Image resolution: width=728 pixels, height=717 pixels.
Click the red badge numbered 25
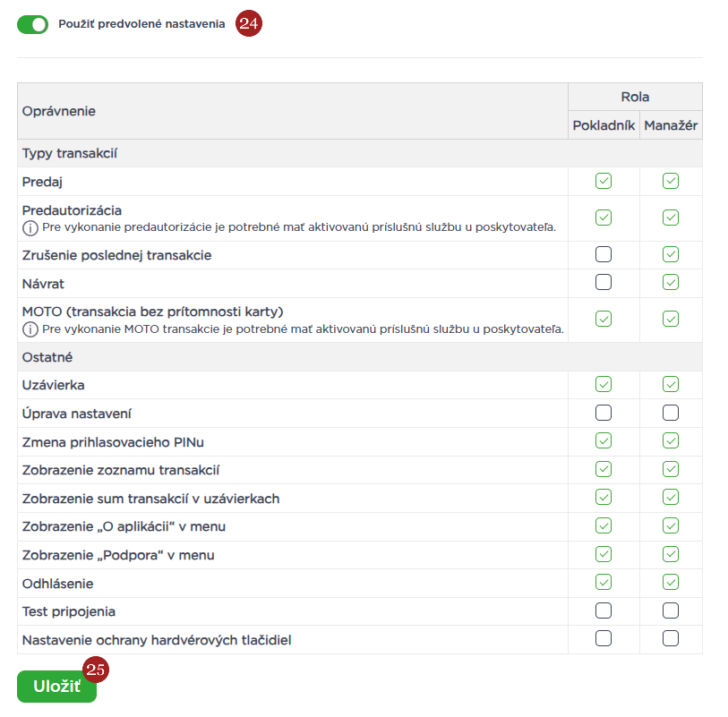click(95, 670)
